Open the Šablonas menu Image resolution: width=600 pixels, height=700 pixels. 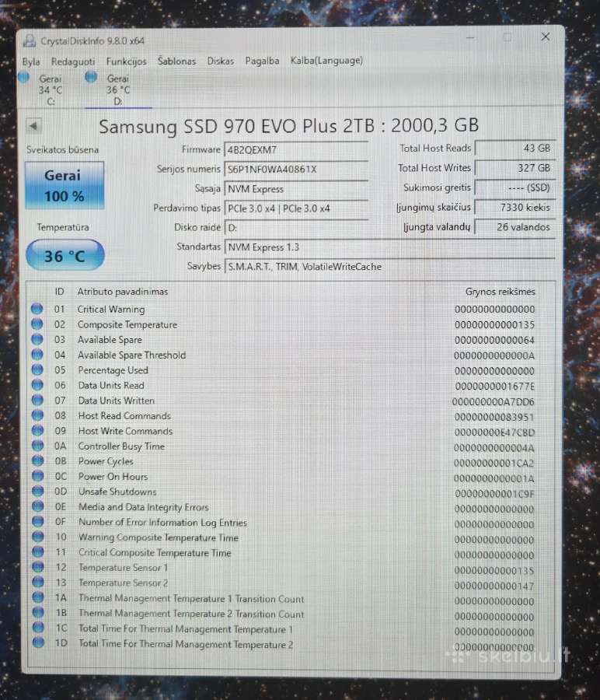[176, 61]
